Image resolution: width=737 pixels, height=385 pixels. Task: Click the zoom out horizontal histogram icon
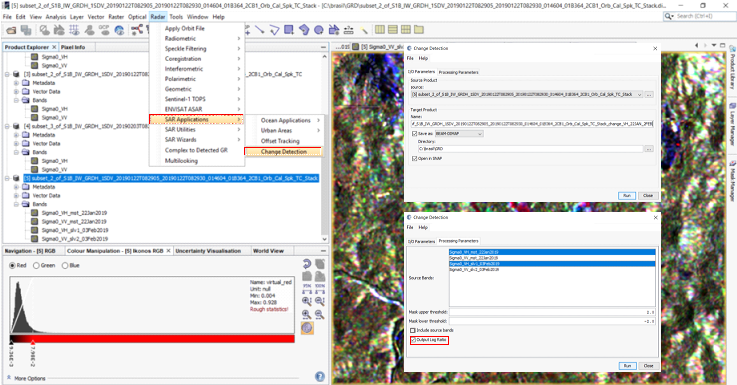(x=320, y=314)
